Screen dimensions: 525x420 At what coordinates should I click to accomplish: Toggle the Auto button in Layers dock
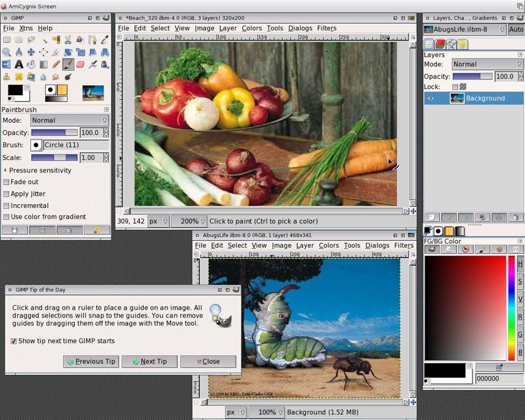click(516, 30)
